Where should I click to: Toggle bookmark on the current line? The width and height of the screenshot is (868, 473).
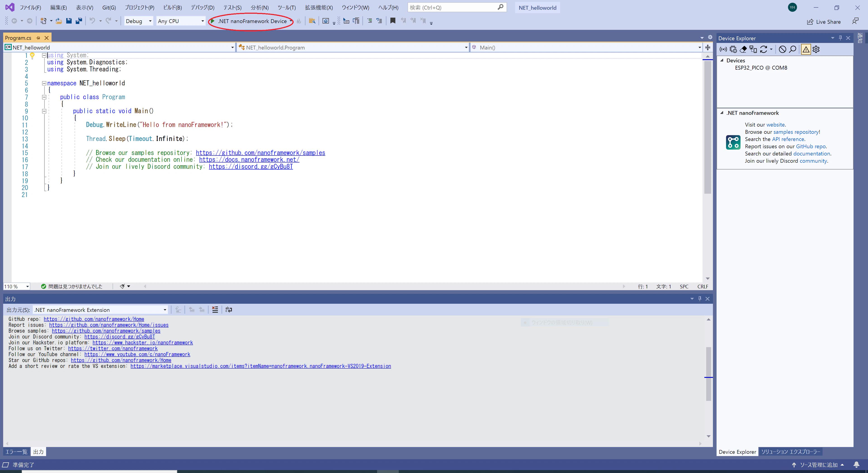(393, 21)
